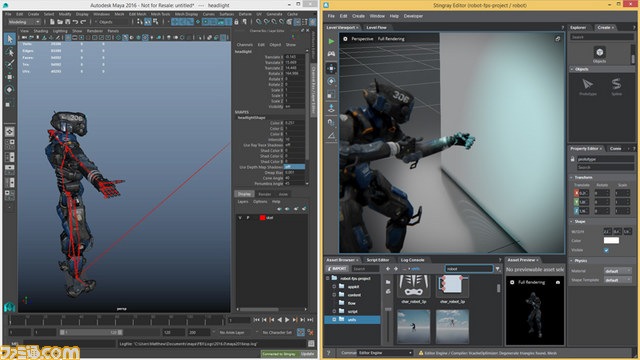The image size is (640, 360).
Task: Click the red color swatch of skel layer
Action: tap(262, 218)
